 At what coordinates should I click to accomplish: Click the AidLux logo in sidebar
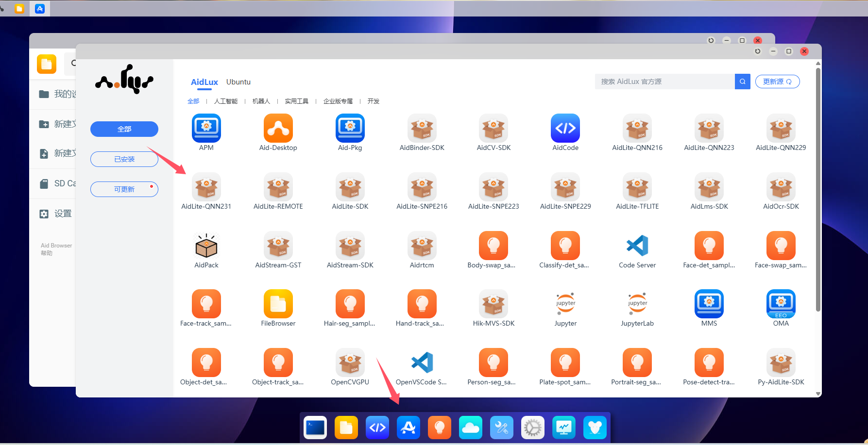coord(124,79)
